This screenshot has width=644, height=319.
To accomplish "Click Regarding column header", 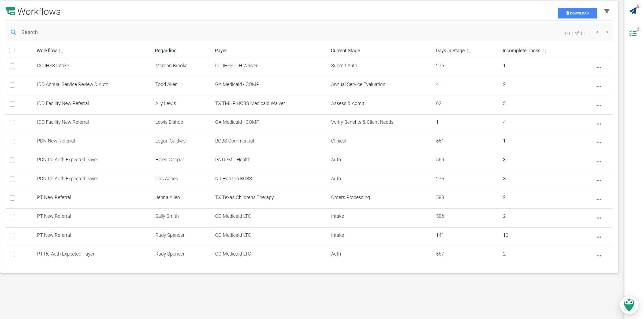I will (166, 51).
